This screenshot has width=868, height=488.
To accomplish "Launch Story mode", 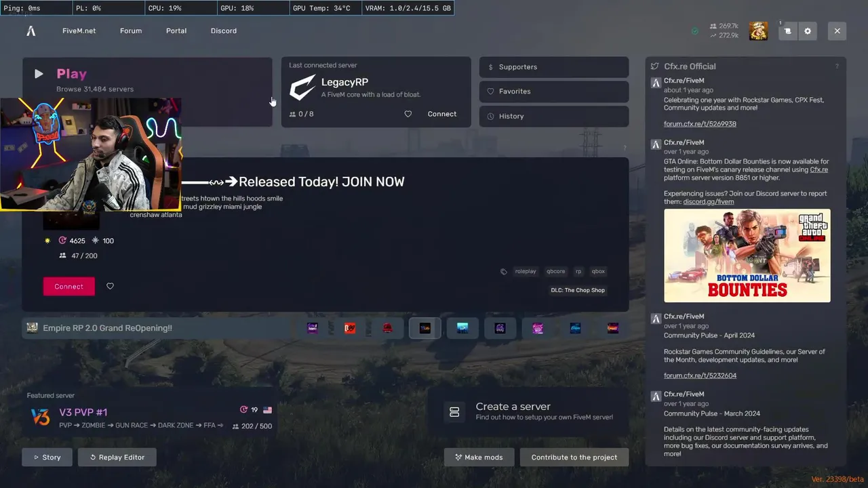I will coord(47,457).
